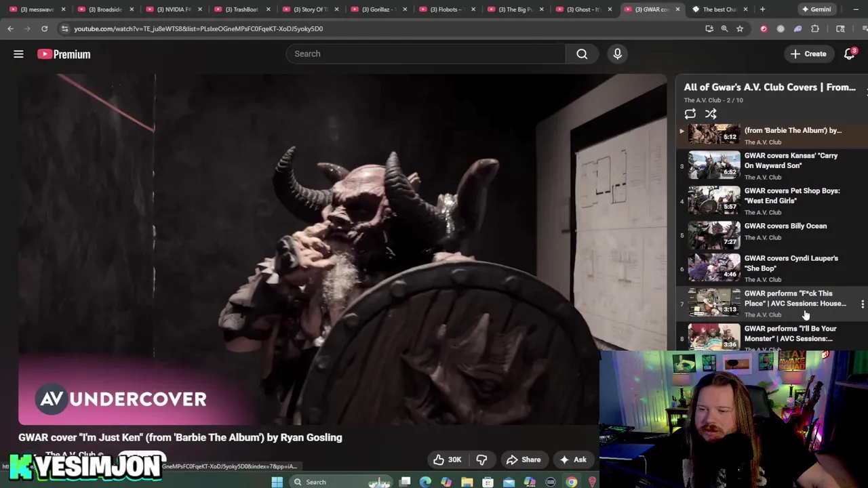The image size is (868, 488).
Task: Go back in browser history
Action: [x=10, y=28]
